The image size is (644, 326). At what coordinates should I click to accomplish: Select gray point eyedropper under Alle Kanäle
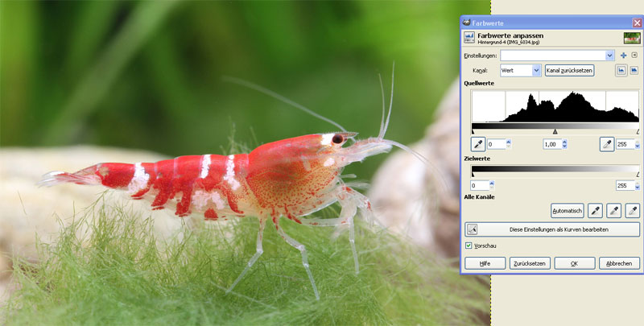click(x=613, y=211)
